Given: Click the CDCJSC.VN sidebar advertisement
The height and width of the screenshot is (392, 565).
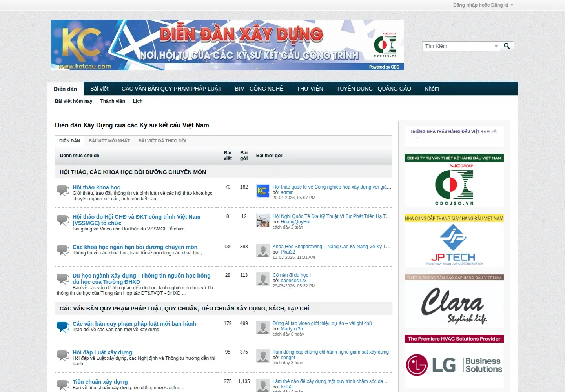Looking at the screenshot, I should [454, 181].
